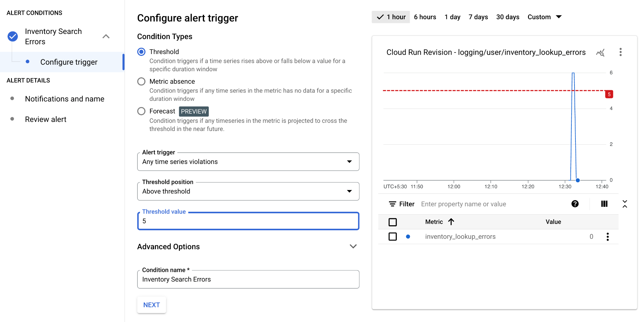Open the chart's more options menu
Viewport: 644px width, 322px height.
coord(620,52)
